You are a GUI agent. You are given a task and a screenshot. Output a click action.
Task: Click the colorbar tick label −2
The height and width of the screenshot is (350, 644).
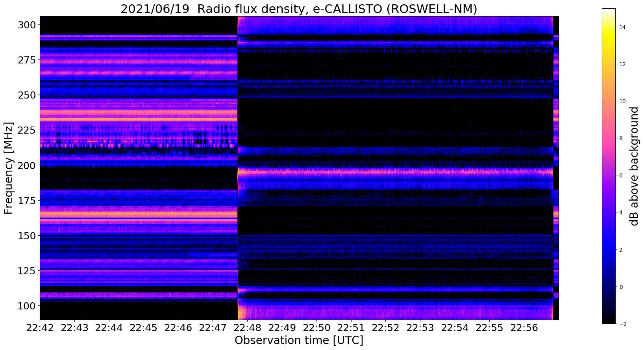pyautogui.click(x=623, y=324)
